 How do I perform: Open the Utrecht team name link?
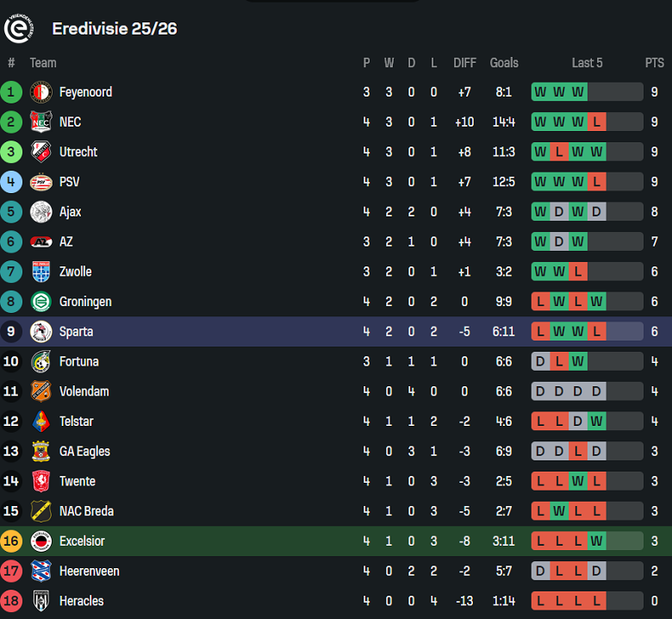click(78, 152)
